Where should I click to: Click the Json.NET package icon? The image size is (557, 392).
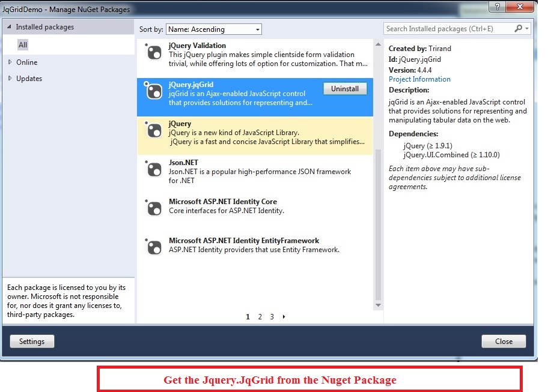coord(153,169)
